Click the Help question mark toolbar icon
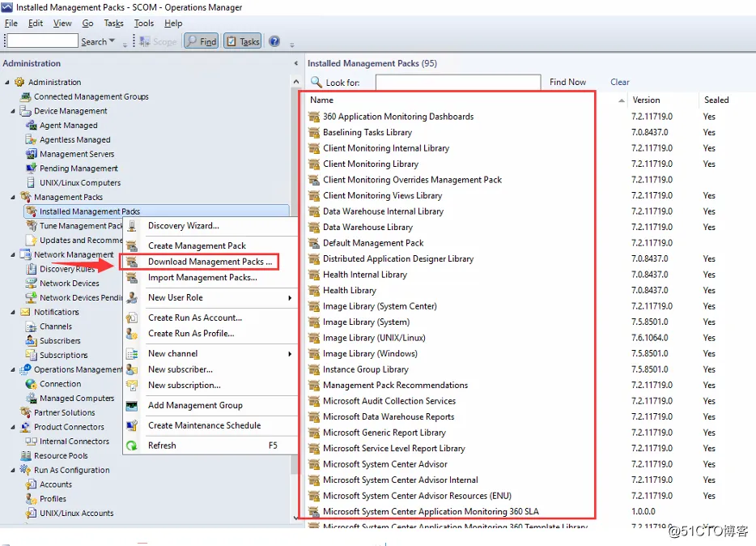 tap(274, 41)
